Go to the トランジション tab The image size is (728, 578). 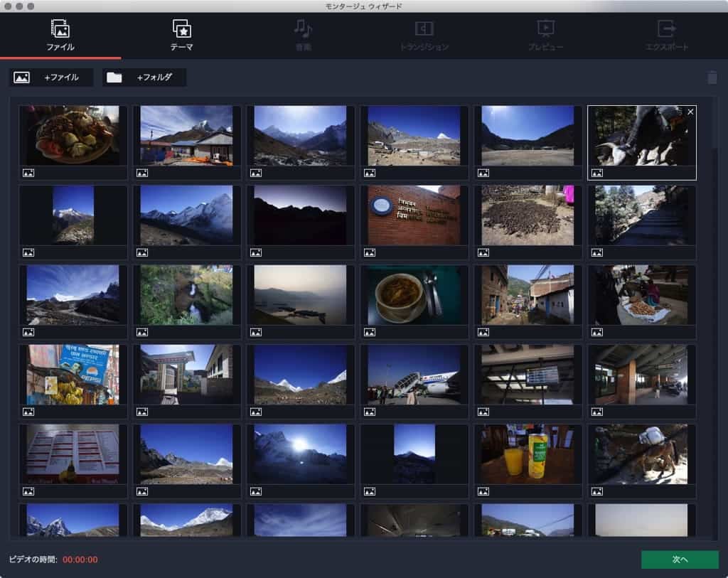click(x=424, y=36)
